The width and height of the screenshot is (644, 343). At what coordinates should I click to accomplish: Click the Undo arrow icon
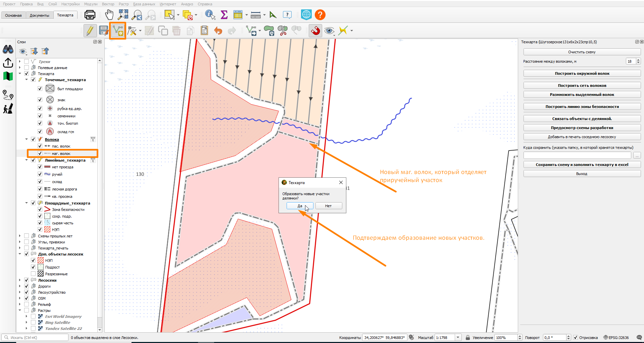click(218, 31)
